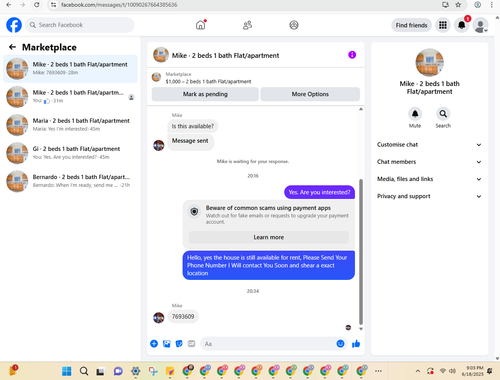Click the conversation header title

tap(225, 56)
